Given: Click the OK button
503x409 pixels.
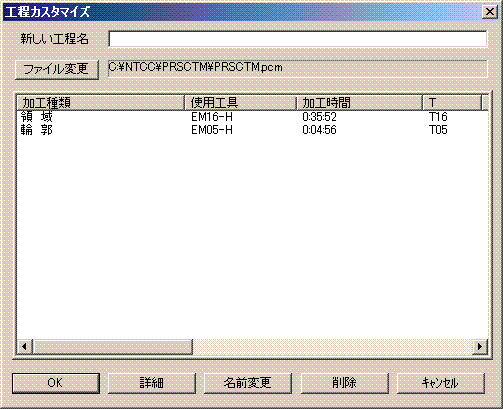Looking at the screenshot, I should (56, 383).
